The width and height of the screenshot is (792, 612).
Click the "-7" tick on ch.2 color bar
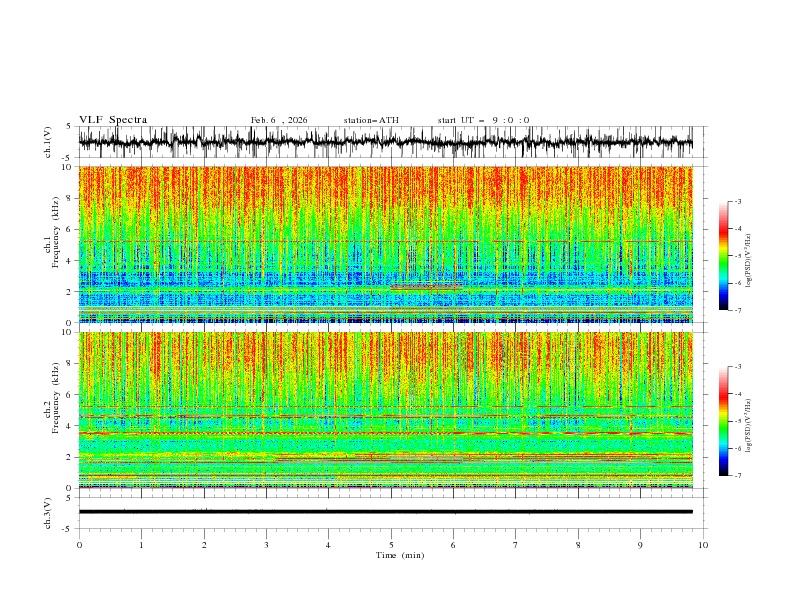pyautogui.click(x=737, y=475)
